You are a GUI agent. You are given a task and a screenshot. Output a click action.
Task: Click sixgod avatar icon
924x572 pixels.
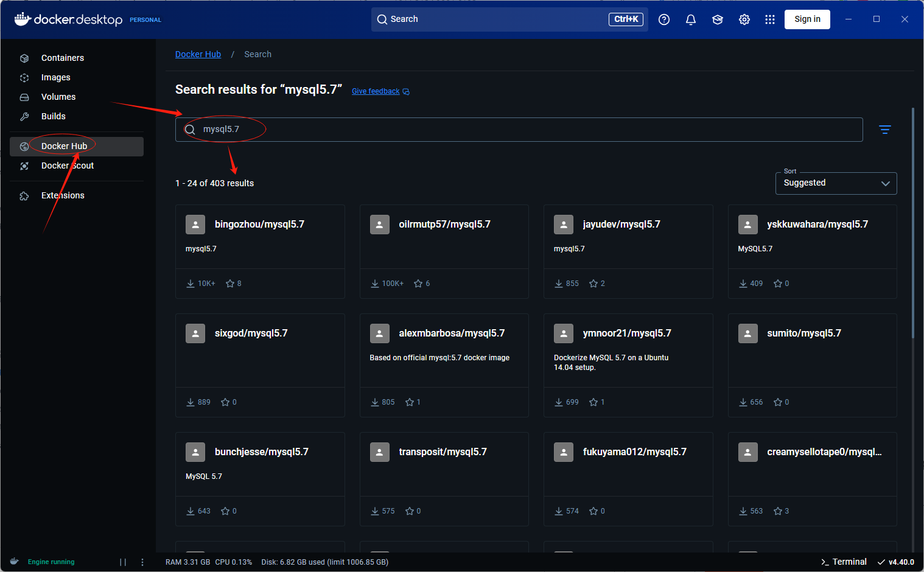coord(195,333)
